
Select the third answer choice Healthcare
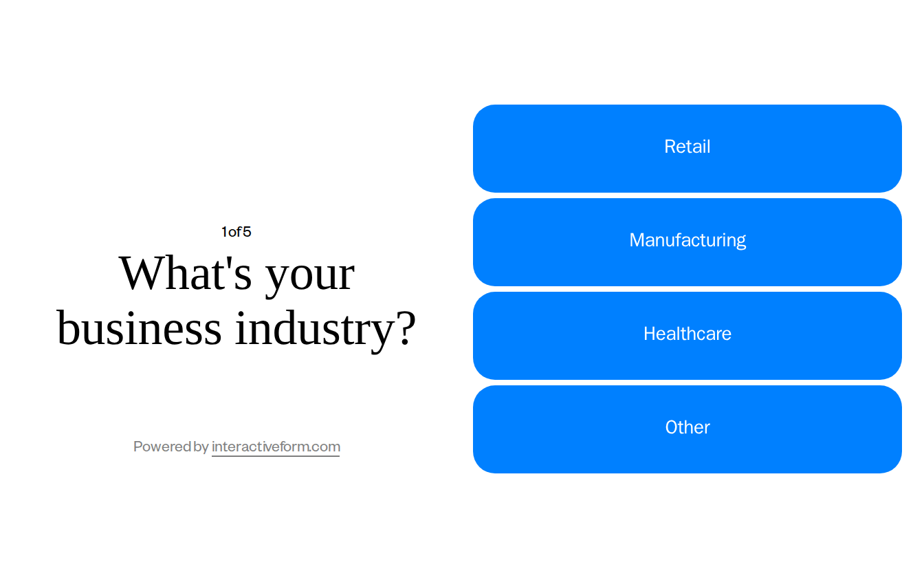[x=687, y=334]
